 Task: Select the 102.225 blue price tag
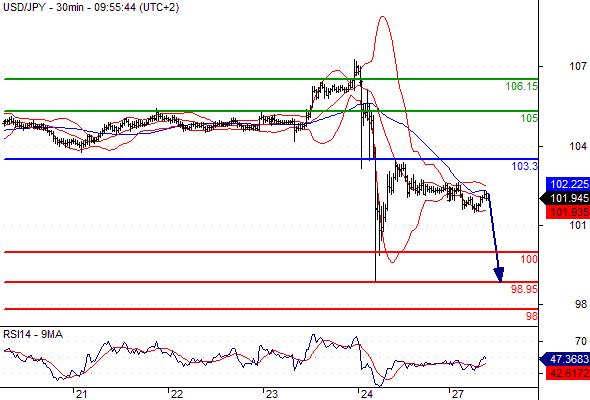tap(568, 184)
